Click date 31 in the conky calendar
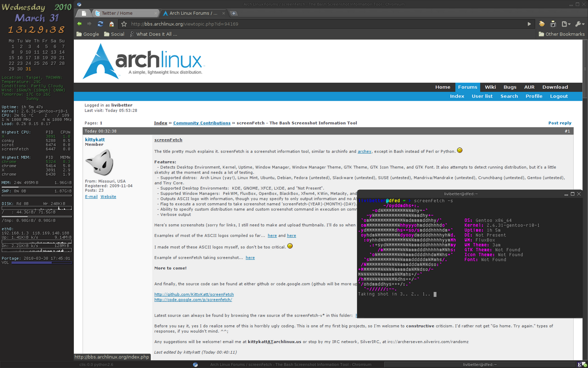The image size is (588, 368). [28, 69]
